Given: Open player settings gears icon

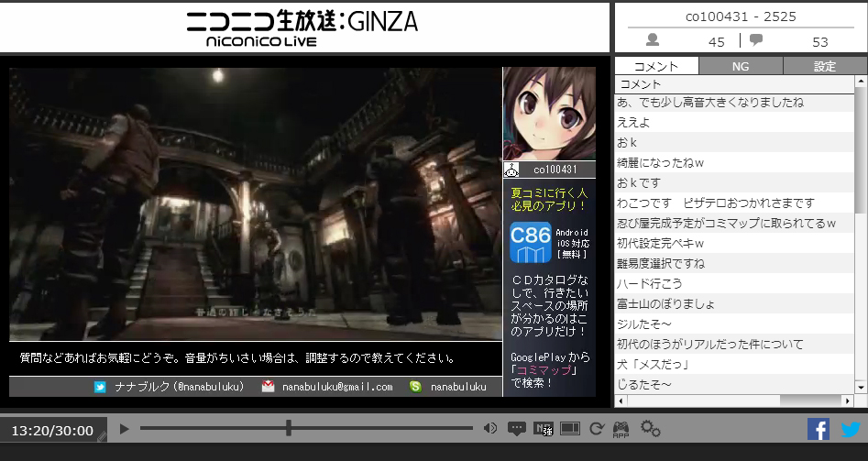Looking at the screenshot, I should pyautogui.click(x=651, y=428).
